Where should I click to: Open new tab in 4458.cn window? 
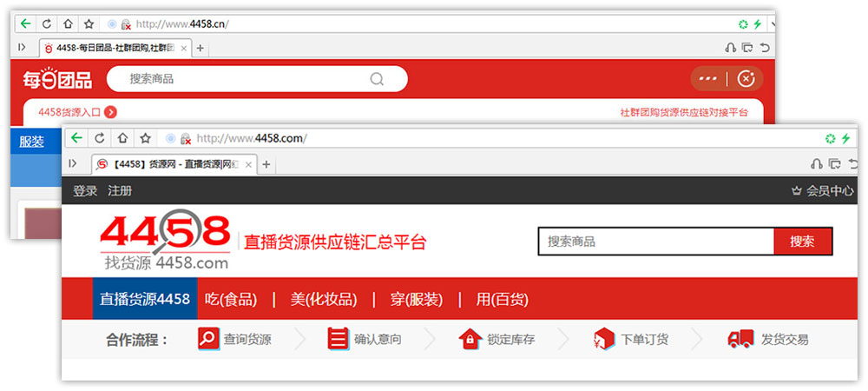[201, 48]
